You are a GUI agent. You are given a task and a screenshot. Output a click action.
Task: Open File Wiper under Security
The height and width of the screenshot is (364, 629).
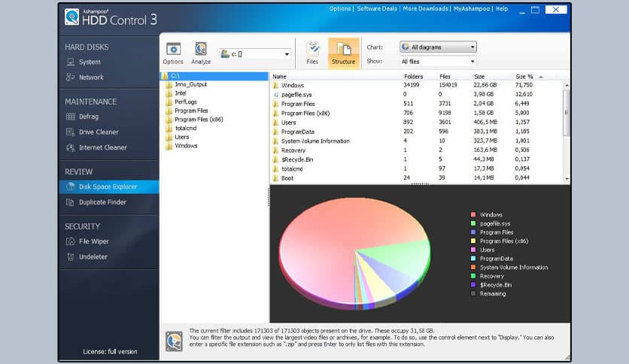(x=93, y=241)
